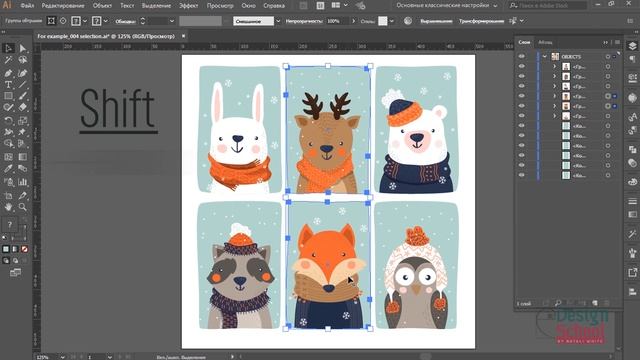Click target circle of first group sublayer
Image resolution: width=640 pixels, height=360 pixels.
coord(608,66)
